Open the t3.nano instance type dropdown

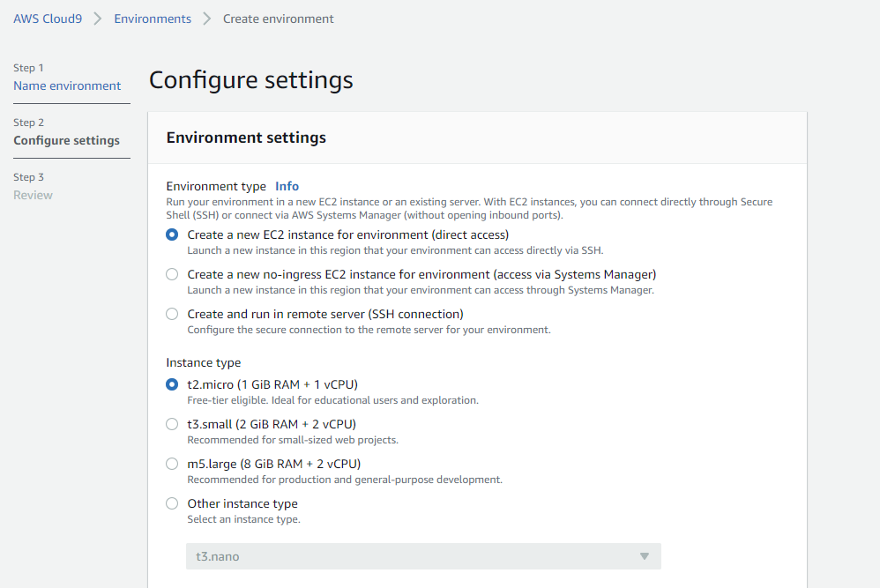click(423, 556)
